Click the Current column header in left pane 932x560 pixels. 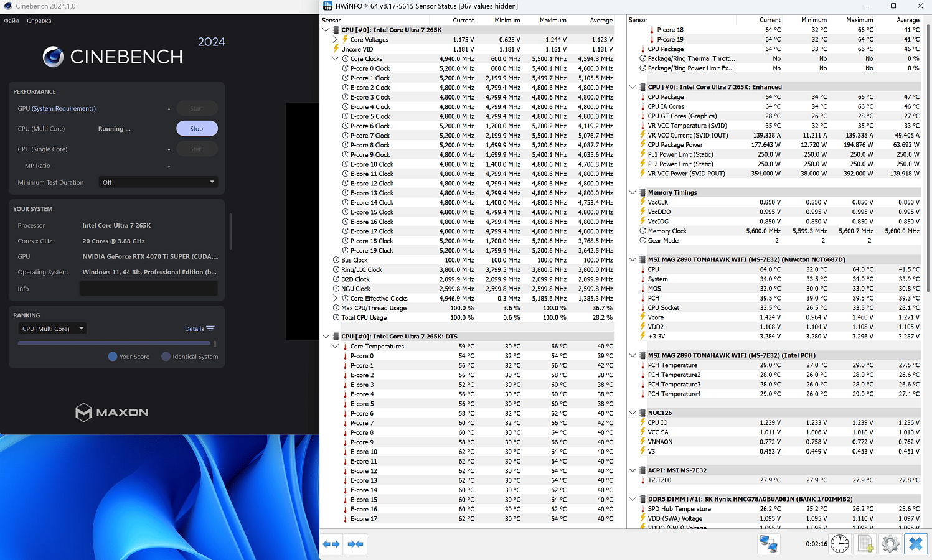point(463,21)
